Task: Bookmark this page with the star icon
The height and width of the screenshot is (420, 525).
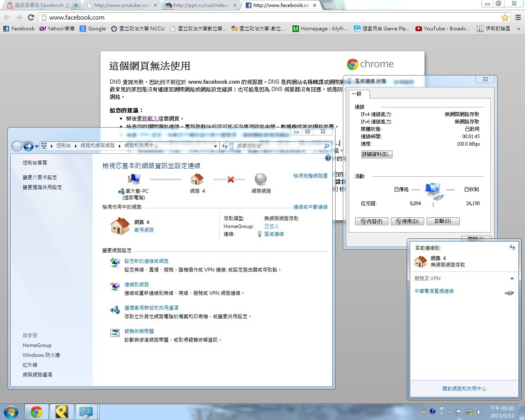Action: coord(505,18)
